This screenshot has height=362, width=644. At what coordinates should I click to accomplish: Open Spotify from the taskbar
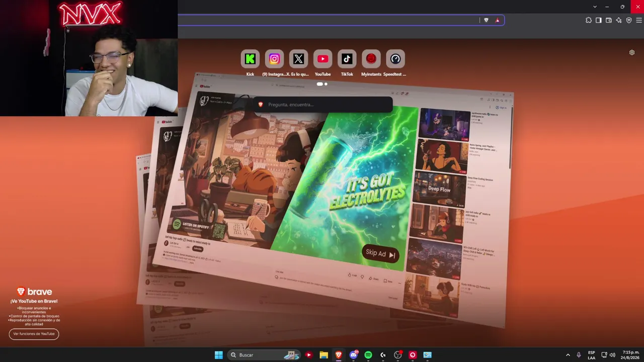point(368,355)
